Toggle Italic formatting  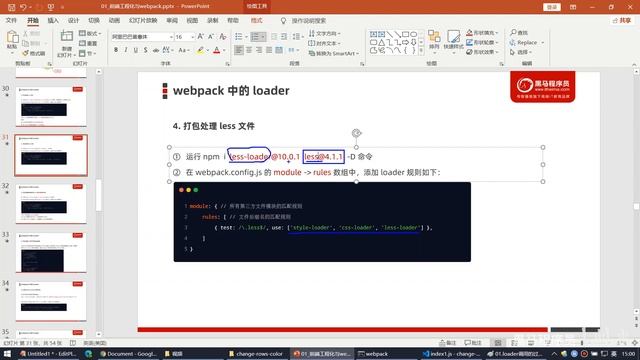[126, 50]
